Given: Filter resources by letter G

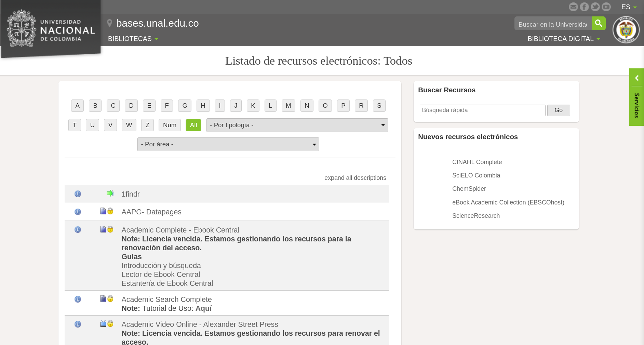Looking at the screenshot, I should pyautogui.click(x=185, y=106).
